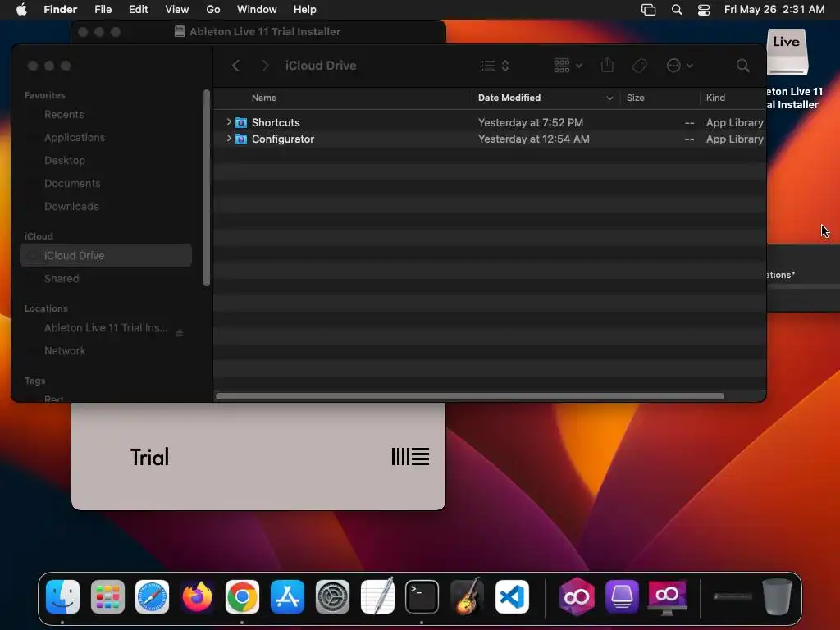Go back in Finder window
This screenshot has width=840, height=630.
point(235,66)
